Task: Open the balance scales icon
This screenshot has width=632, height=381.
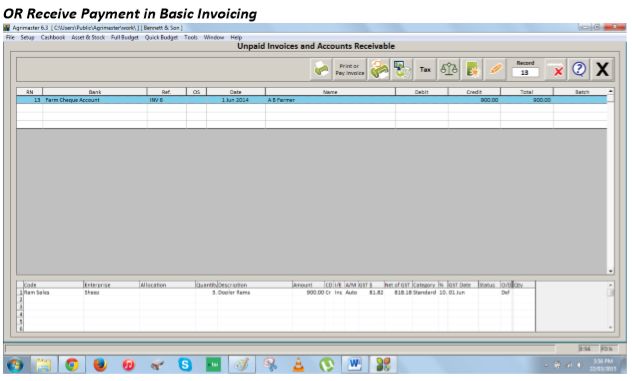Action: pyautogui.click(x=449, y=69)
